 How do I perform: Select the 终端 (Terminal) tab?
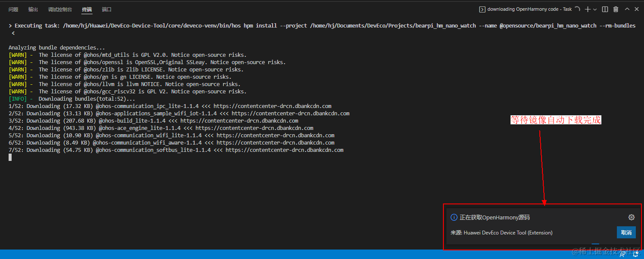point(87,9)
